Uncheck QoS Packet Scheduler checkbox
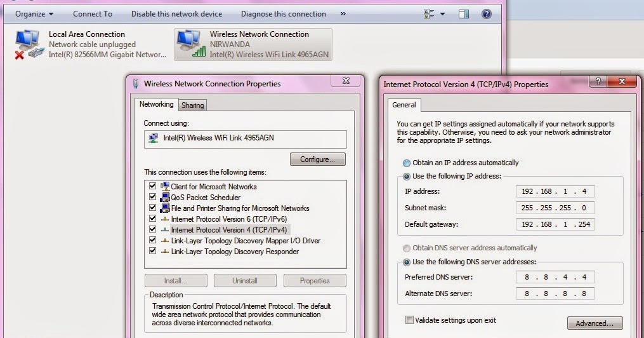 [153, 197]
